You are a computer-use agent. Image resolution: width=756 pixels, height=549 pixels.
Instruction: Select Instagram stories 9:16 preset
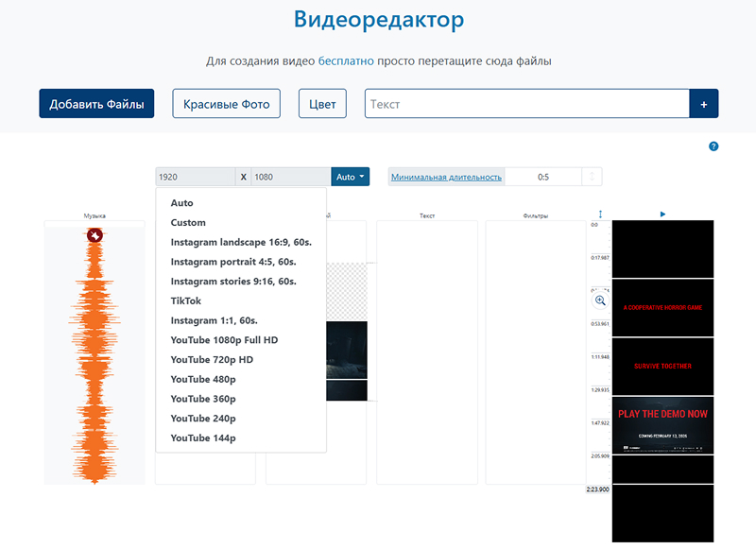[233, 281]
